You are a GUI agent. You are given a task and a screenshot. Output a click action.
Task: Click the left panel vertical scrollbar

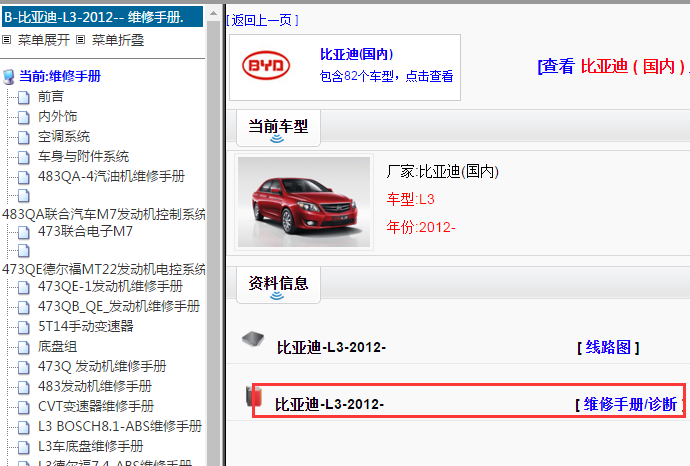click(213, 242)
